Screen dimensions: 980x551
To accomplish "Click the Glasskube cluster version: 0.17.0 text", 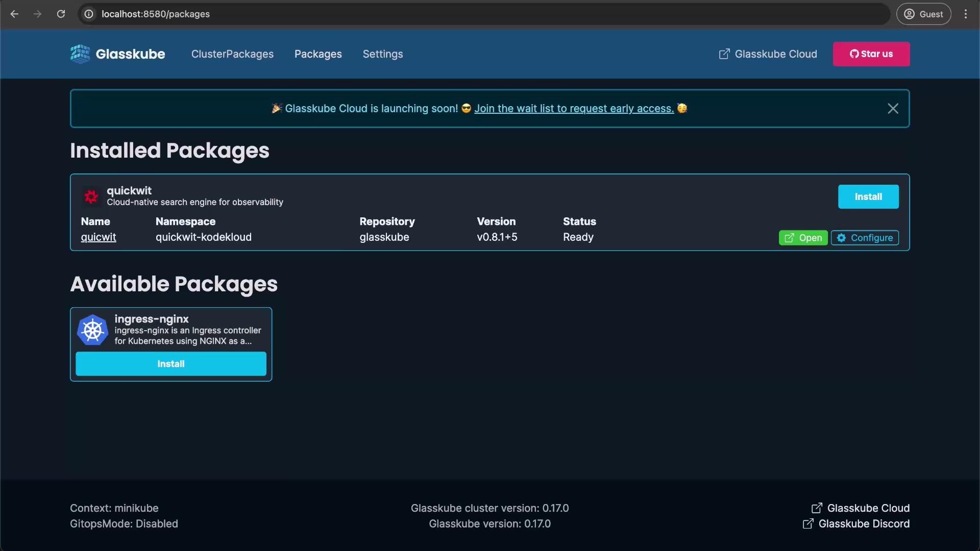I will (490, 508).
